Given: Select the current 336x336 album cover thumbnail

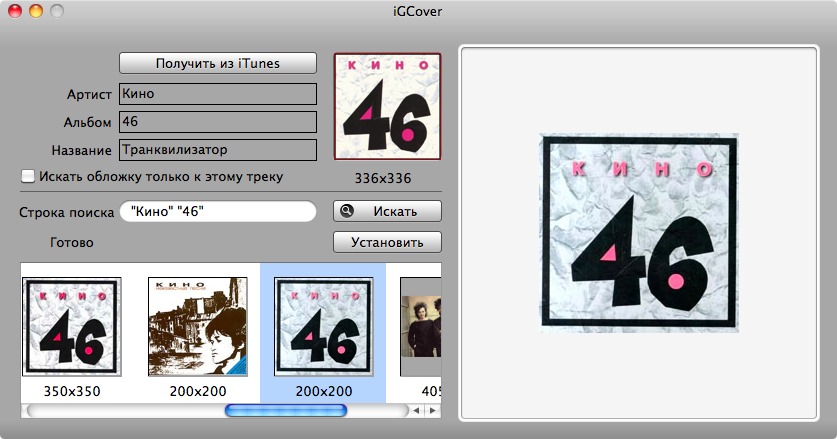Looking at the screenshot, I should (388, 106).
